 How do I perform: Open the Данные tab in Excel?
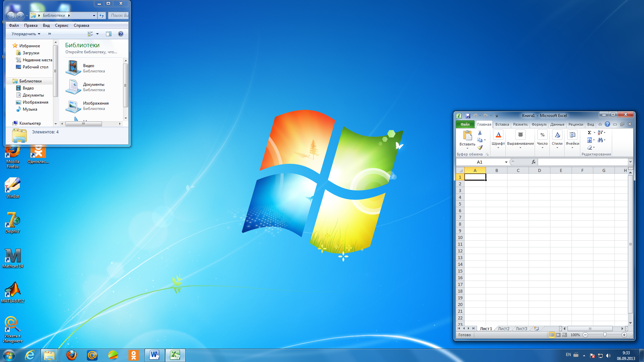[557, 124]
